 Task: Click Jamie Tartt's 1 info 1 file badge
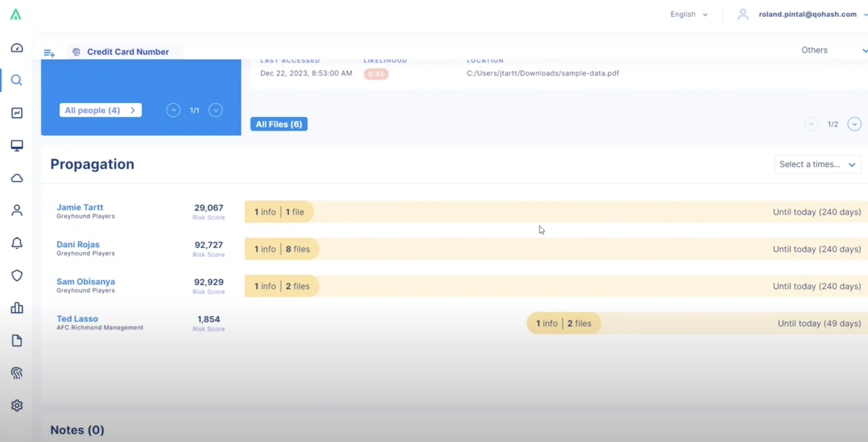point(279,212)
